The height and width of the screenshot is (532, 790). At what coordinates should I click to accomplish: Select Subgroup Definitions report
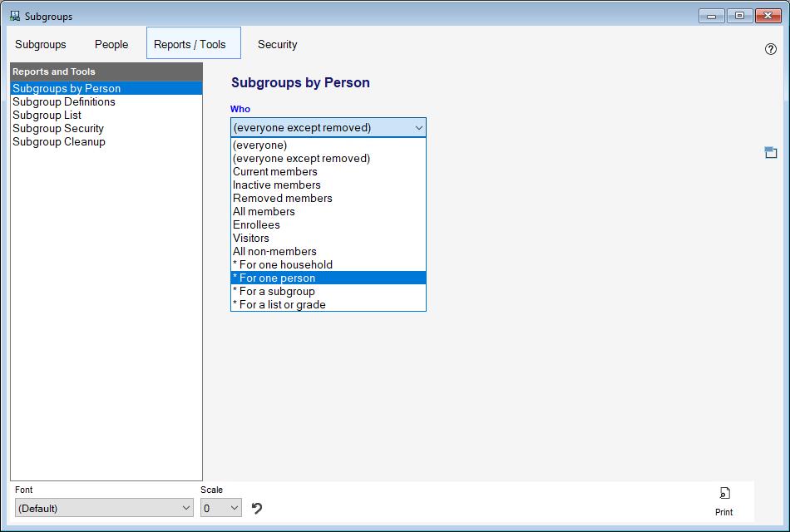(64, 102)
